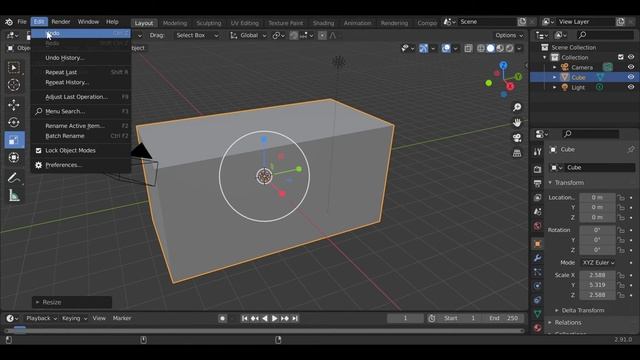The width and height of the screenshot is (640, 360).
Task: Hide Collection via eye icon
Action: point(631,57)
